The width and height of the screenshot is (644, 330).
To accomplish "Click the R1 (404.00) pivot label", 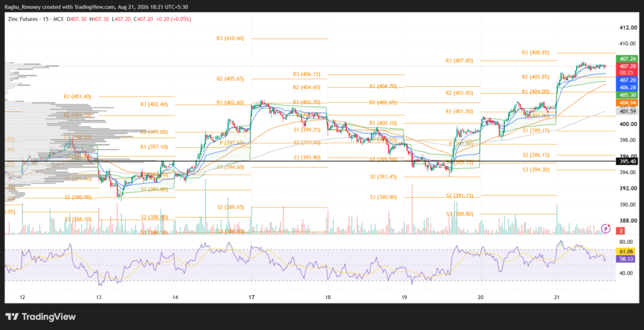I will (x=536, y=92).
